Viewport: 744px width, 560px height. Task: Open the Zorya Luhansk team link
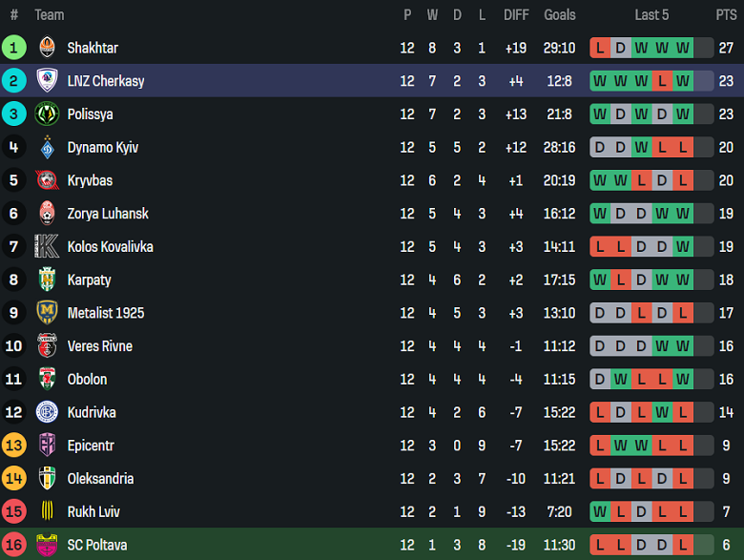coord(108,214)
